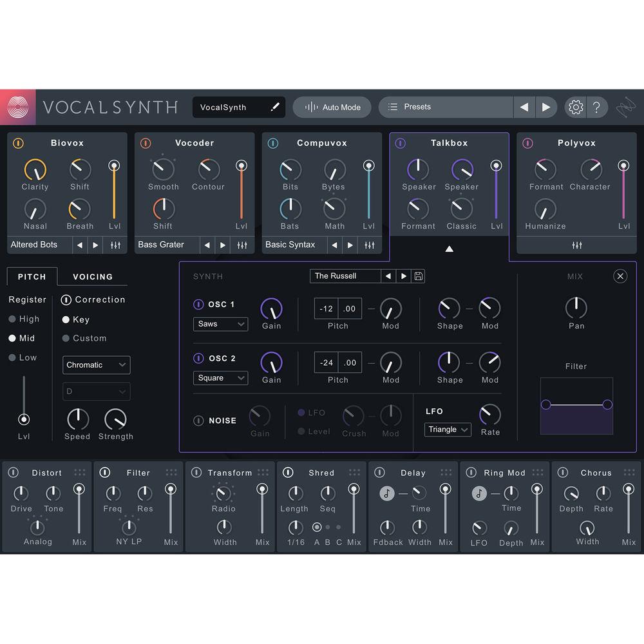
Task: Click the save disk icon next to The Russell
Action: coord(418,276)
